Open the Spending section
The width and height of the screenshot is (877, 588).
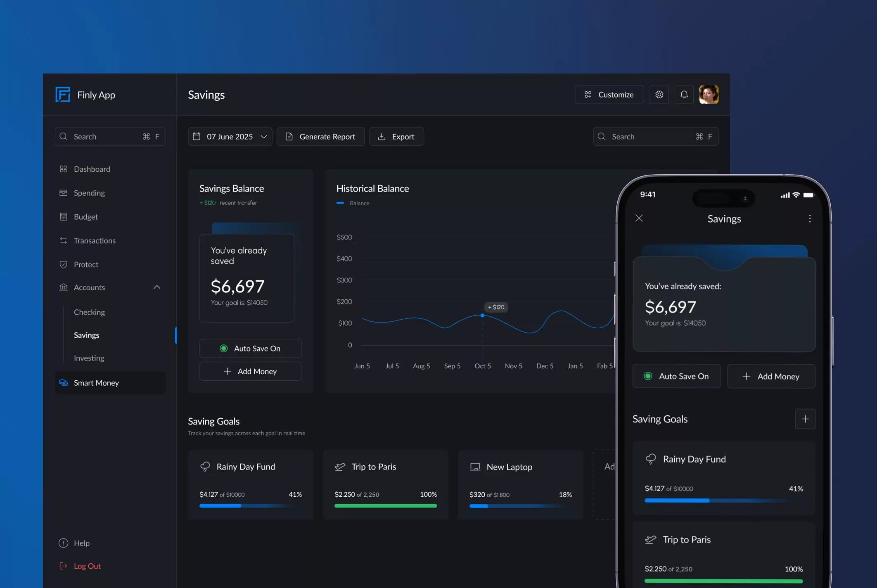tap(89, 193)
